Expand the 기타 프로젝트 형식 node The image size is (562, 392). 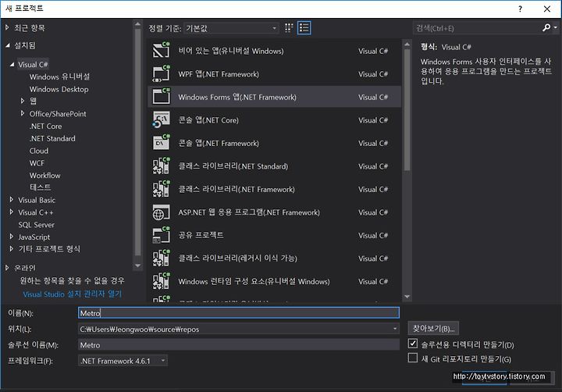(x=12, y=248)
